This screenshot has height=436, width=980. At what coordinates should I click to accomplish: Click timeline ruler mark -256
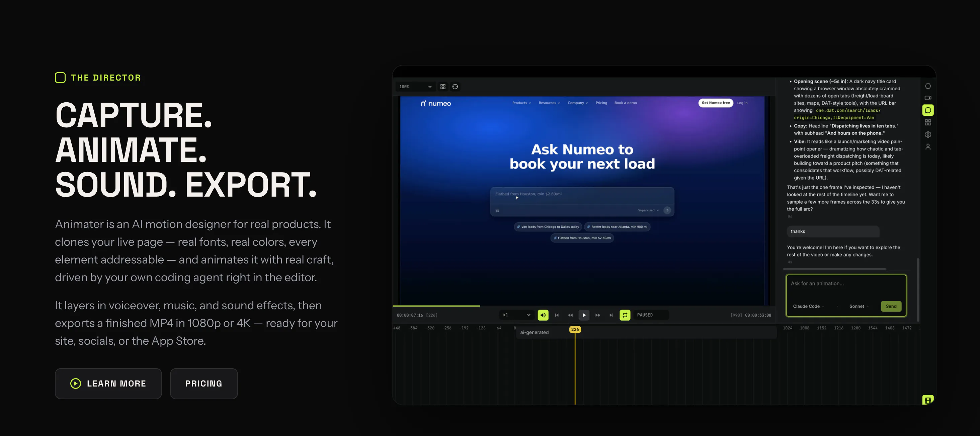coord(446,328)
